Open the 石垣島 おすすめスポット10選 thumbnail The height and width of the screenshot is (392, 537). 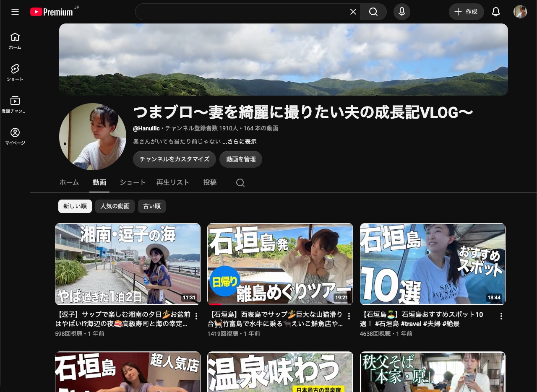[433, 264]
